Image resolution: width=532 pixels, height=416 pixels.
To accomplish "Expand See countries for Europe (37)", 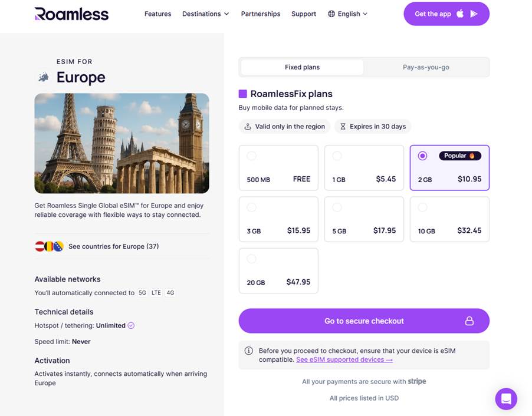I will pyautogui.click(x=113, y=246).
